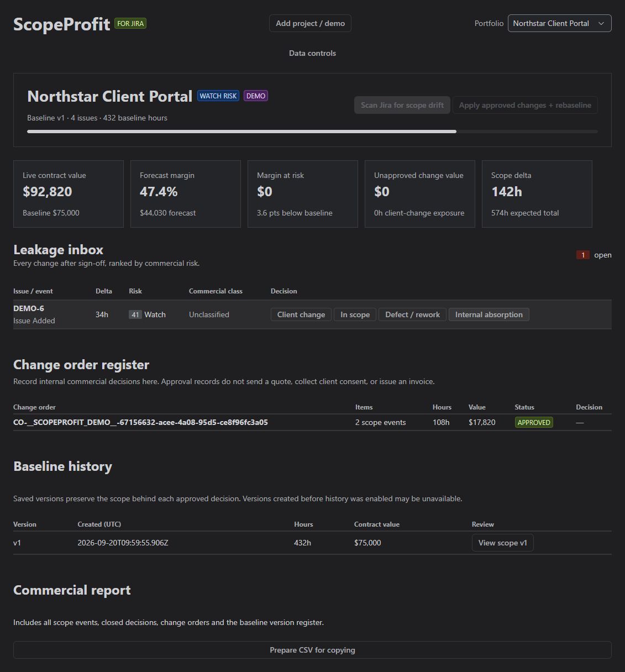Screen dimensions: 625x672
Task: Click the baseline progress bar
Action: [x=312, y=132]
